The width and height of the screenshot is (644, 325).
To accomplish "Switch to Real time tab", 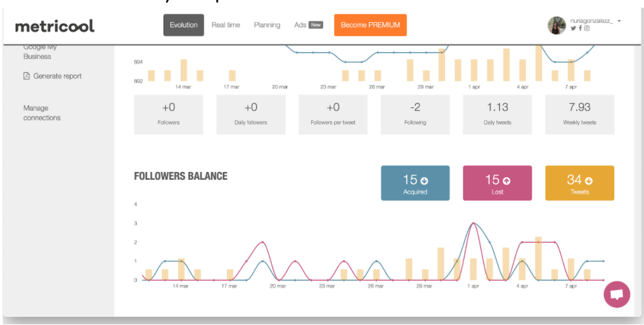I will coord(226,25).
